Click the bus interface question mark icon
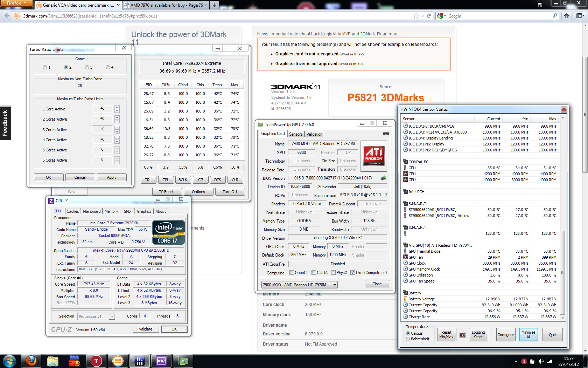 click(386, 195)
